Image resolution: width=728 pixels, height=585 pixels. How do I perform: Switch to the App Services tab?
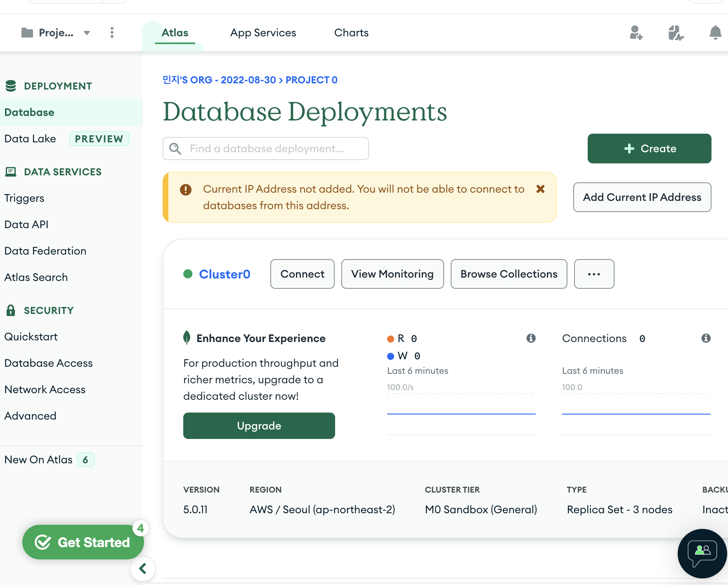(263, 33)
